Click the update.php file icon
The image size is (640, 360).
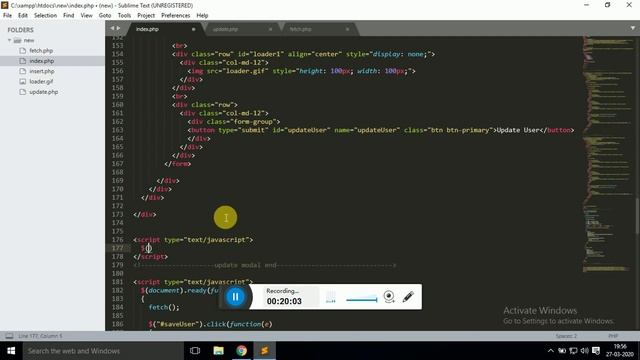click(22, 92)
